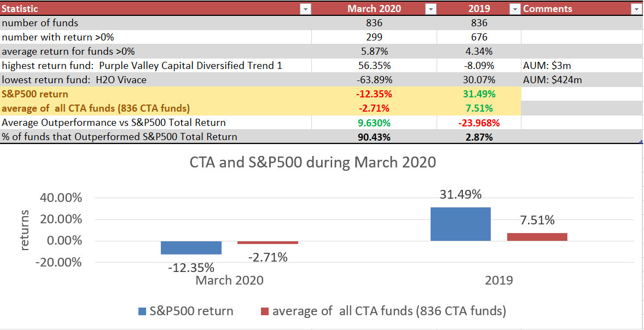Select the '2019' category axis label

tap(498, 280)
